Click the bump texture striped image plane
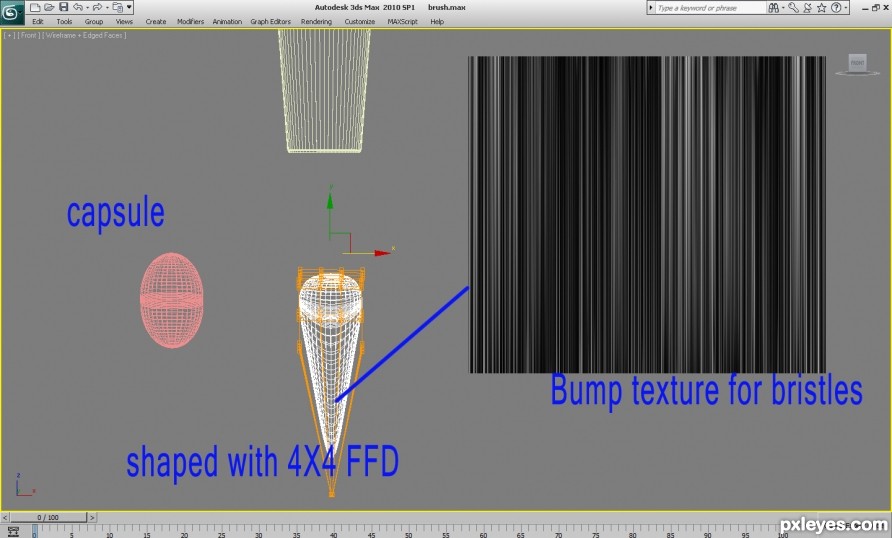Screen dimensions: 892x538 pos(647,214)
